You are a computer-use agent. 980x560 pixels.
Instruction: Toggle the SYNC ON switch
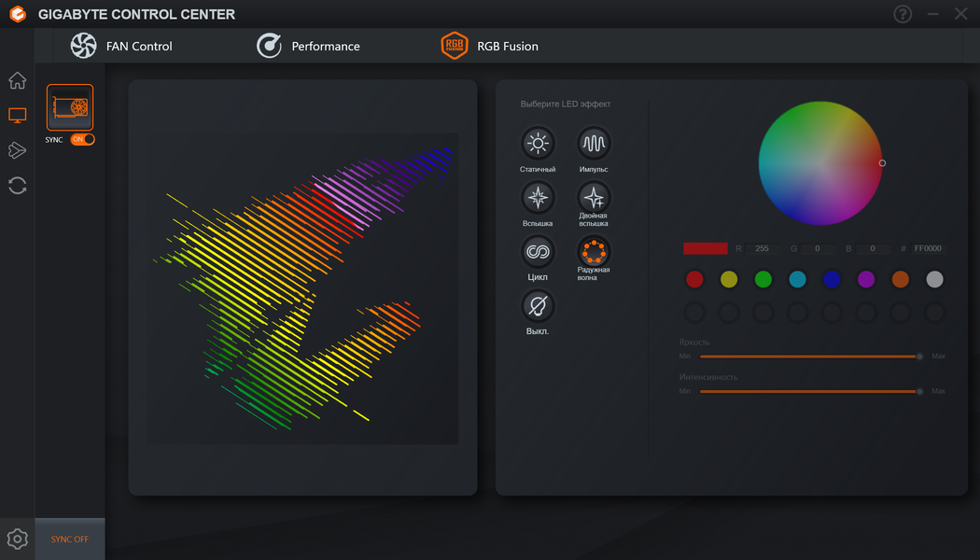click(82, 139)
